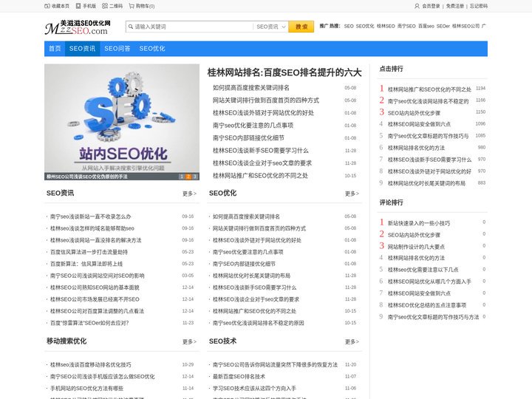Image resolution: width=532 pixels, height=399 pixels.
Task: Open article 南宁SEO公司浅谈网站空间对SEO的影响
Action: [x=98, y=276]
